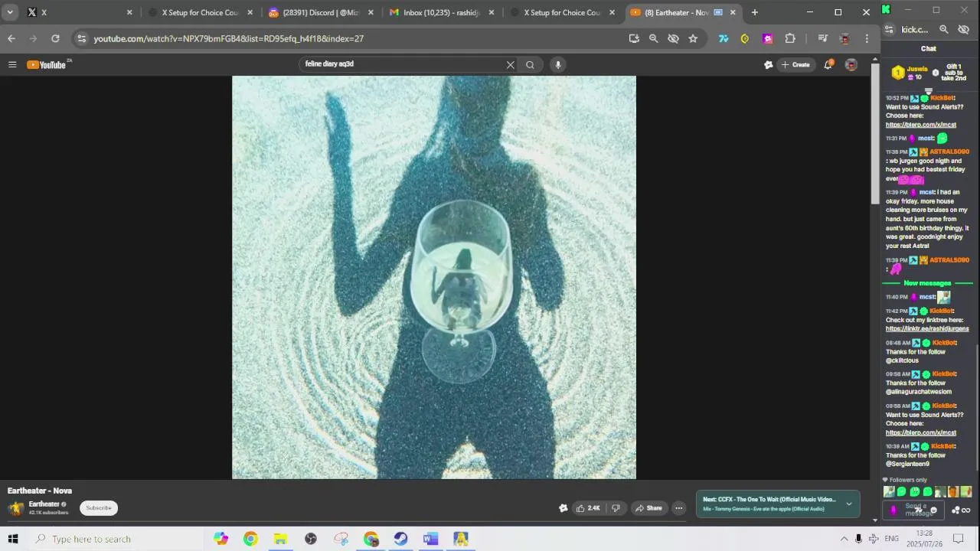980x551 pixels.
Task: Run the YouTube search magnifier button
Action: [530, 65]
